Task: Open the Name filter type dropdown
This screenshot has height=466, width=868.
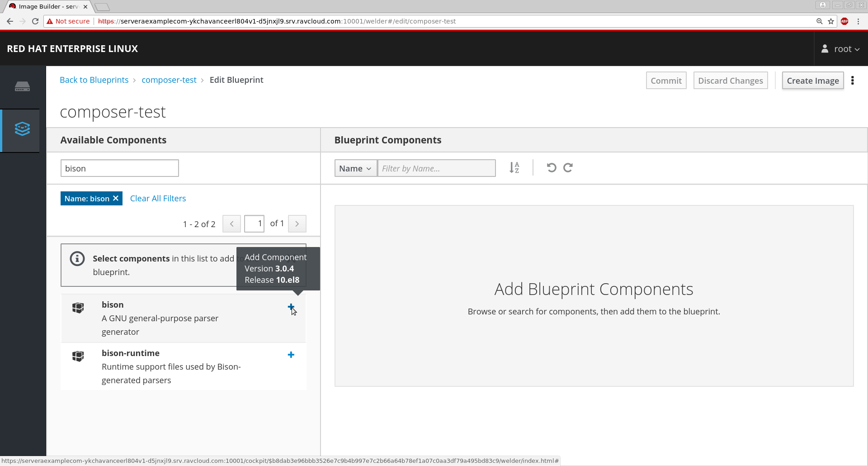Action: (x=356, y=168)
